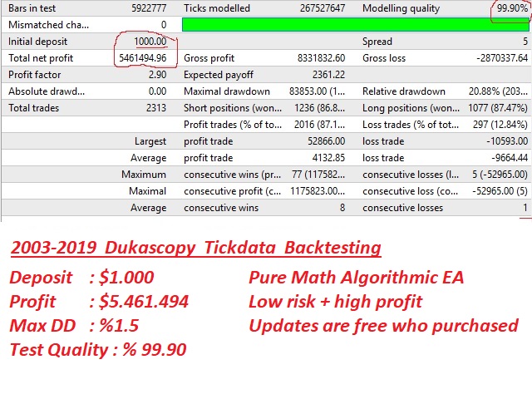Select Short positions value 1236

319,108
